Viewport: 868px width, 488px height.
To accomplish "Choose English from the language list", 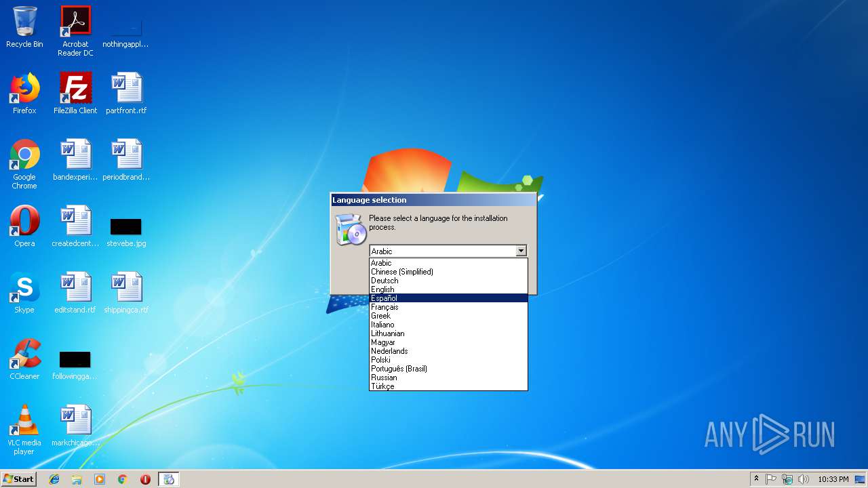I will 448,289.
